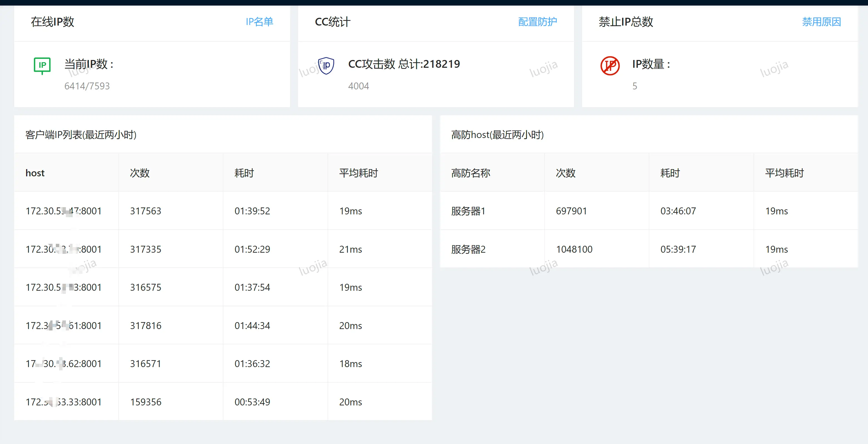The width and height of the screenshot is (868, 444).
Task: Select the host cell ending 61:8001
Action: [x=64, y=326]
